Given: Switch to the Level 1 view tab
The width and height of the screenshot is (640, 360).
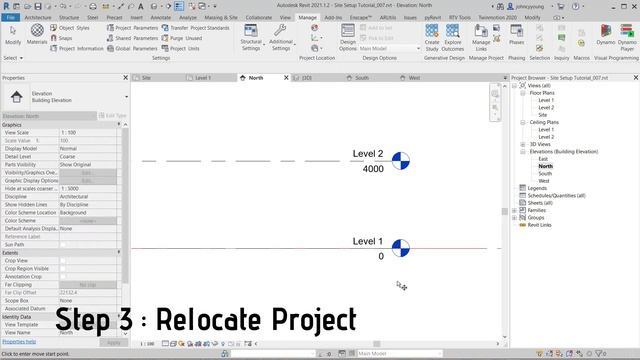Looking at the screenshot, I should coord(203,78).
